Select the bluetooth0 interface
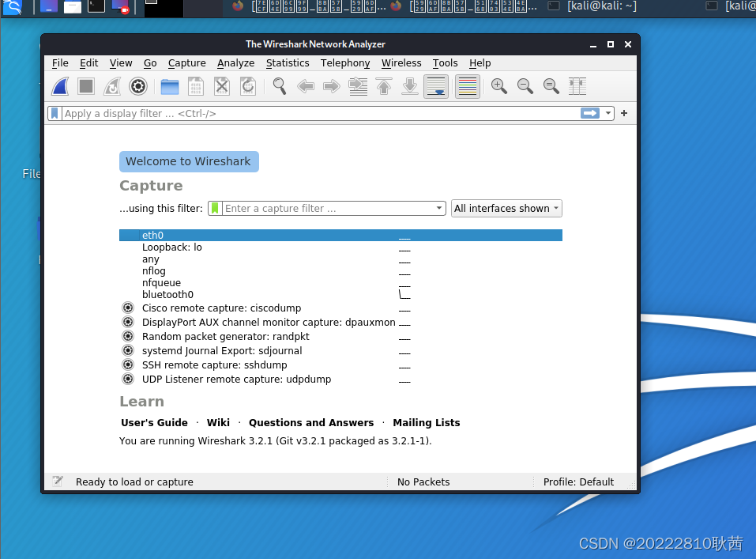Viewport: 756px width, 559px height. (x=340, y=294)
